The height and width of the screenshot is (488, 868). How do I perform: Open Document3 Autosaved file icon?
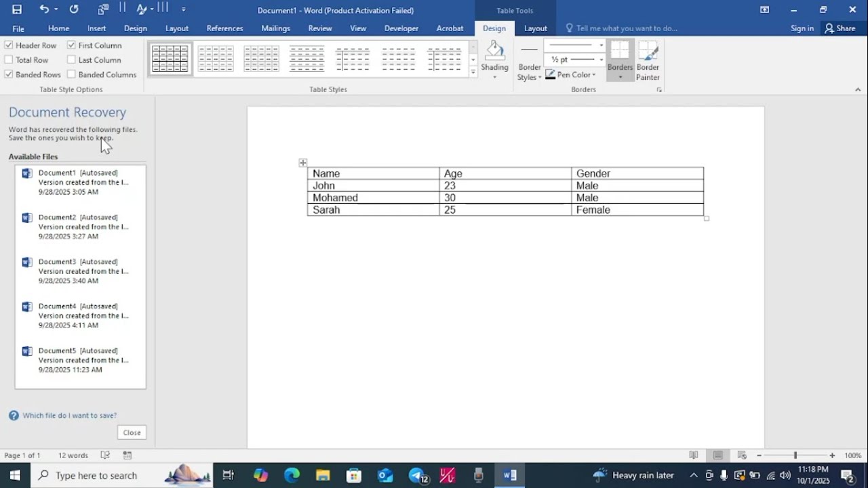coord(27,262)
